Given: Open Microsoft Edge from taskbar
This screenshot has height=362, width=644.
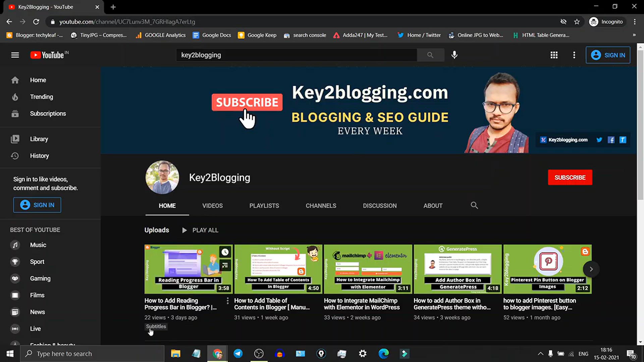Looking at the screenshot, I should [x=383, y=354].
